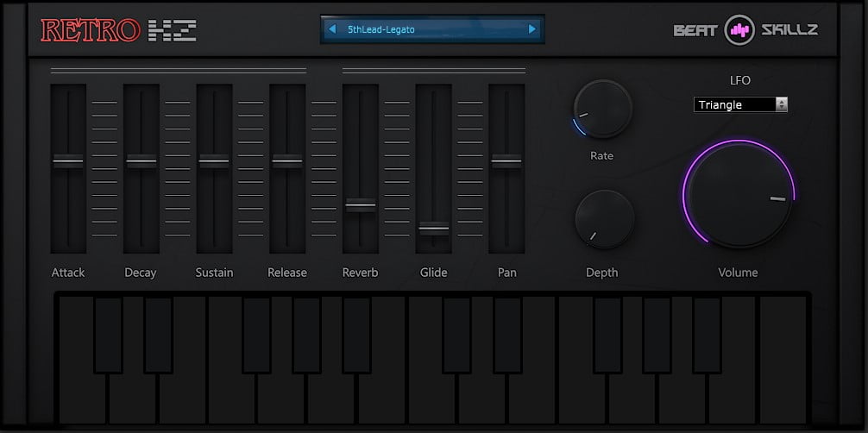Image resolution: width=868 pixels, height=433 pixels.
Task: Click the Attack slider handle
Action: pos(68,161)
